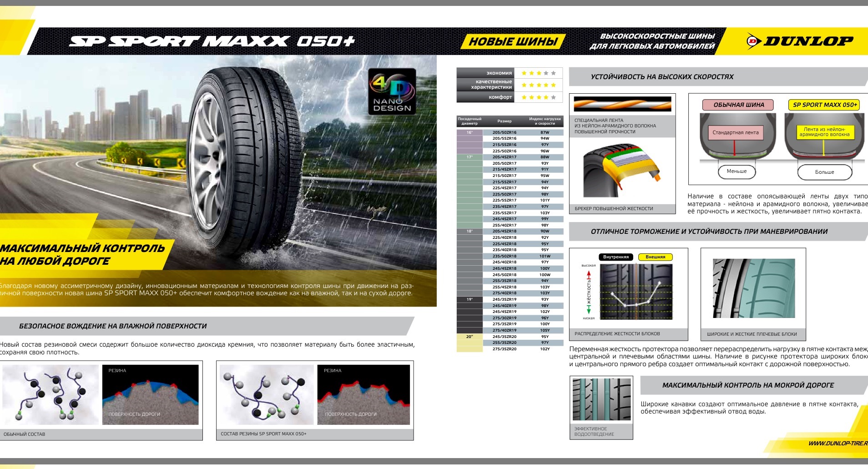This screenshot has height=469, width=868.
Task: Click the Больше oval label
Action: click(x=824, y=172)
